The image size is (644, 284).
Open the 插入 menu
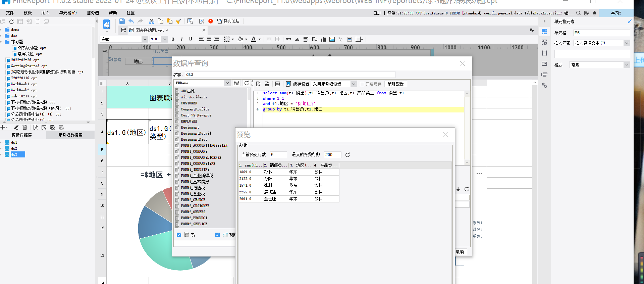[45, 13]
